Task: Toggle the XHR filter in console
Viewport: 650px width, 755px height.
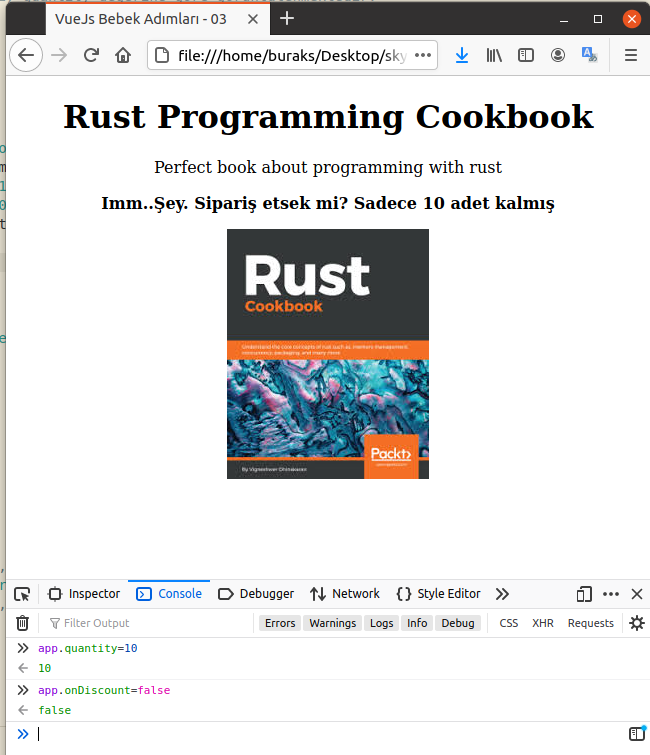Action: 543,623
